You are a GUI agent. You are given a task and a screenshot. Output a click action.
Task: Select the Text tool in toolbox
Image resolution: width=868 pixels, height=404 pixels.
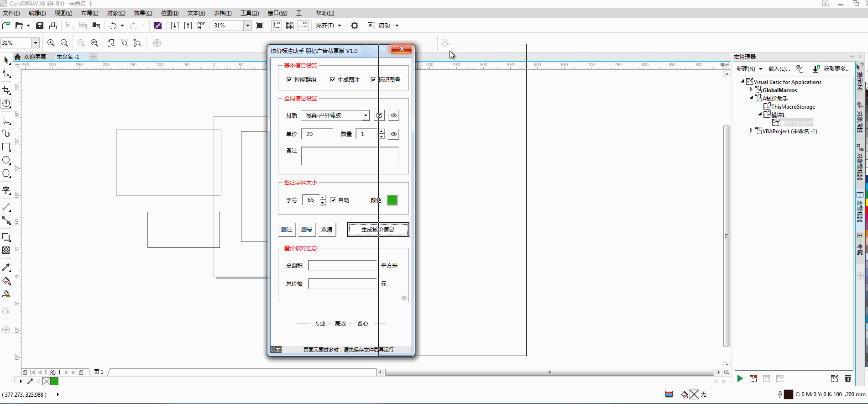coord(6,190)
